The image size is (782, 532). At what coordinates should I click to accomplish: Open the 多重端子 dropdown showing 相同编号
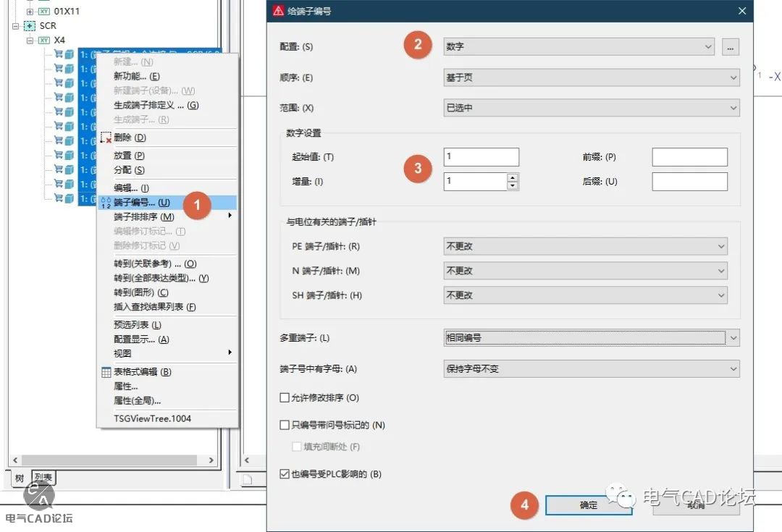[591, 337]
